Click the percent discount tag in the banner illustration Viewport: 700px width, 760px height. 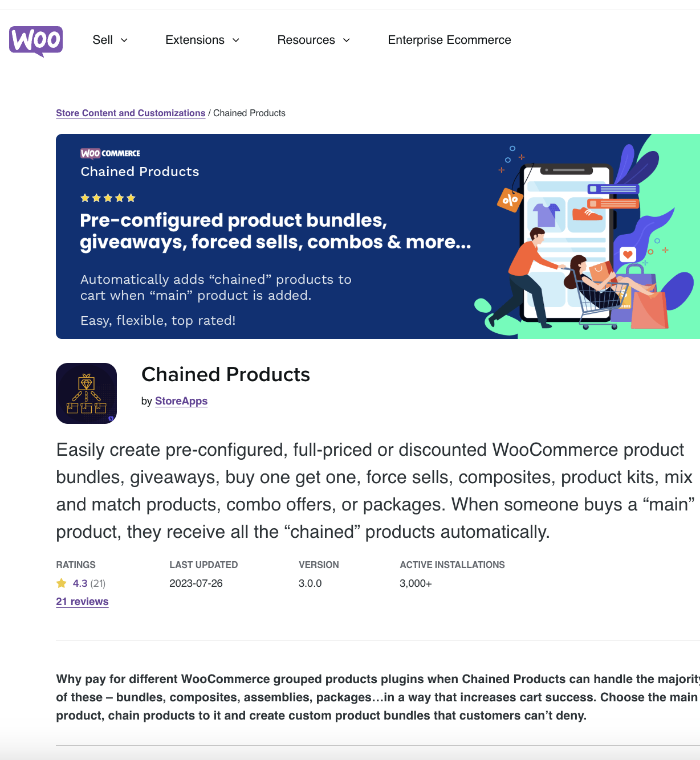(x=510, y=201)
